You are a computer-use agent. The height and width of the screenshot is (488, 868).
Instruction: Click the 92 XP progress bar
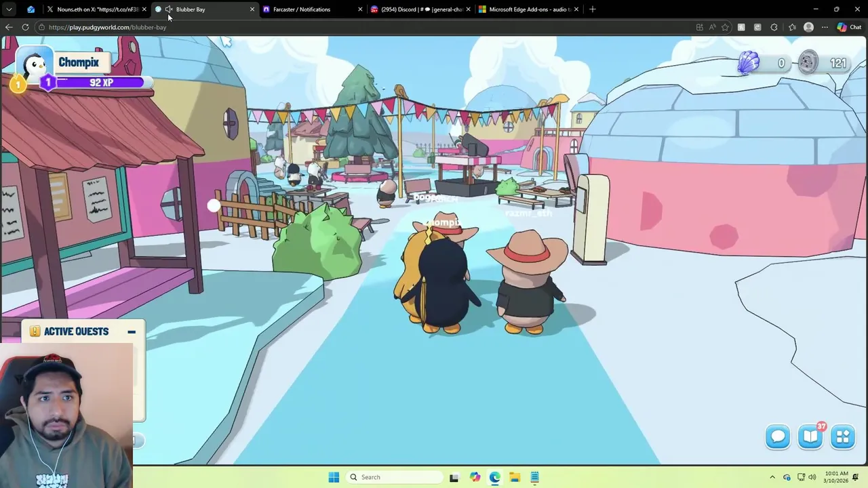pos(100,83)
